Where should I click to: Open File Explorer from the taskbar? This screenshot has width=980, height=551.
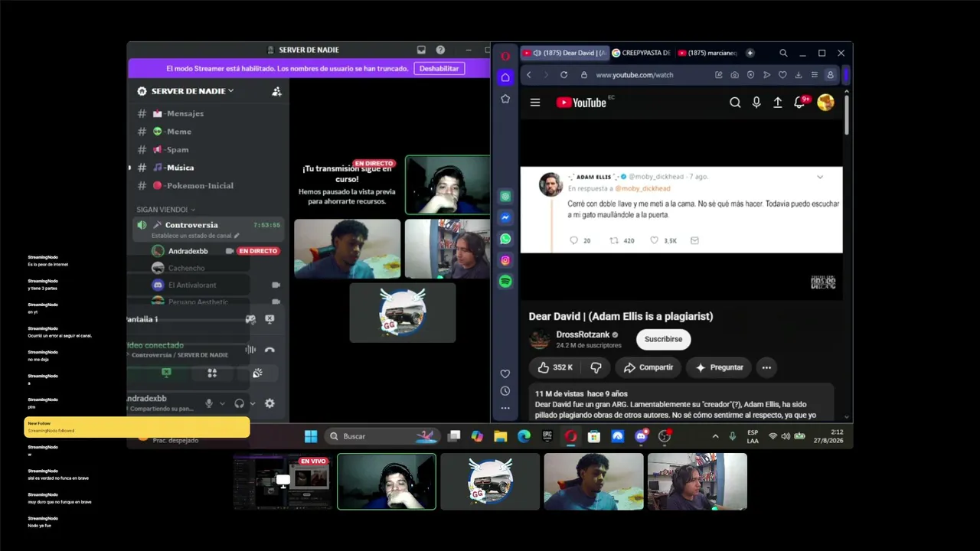pyautogui.click(x=501, y=436)
